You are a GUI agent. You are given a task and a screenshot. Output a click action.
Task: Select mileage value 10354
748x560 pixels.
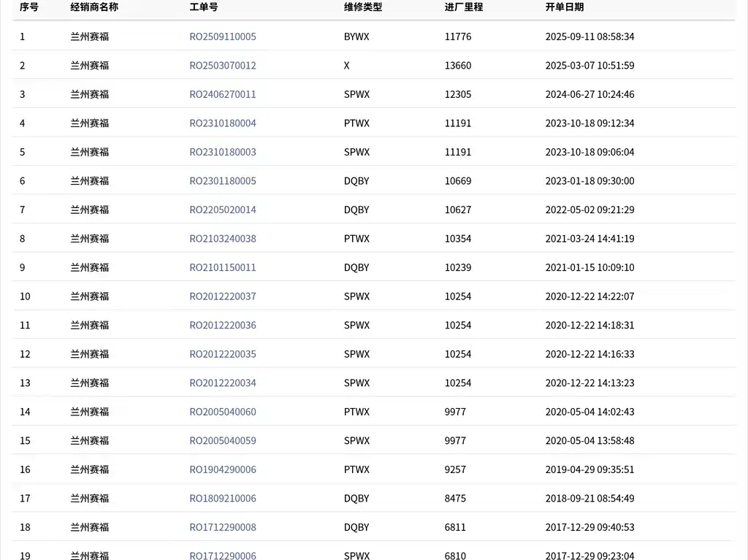point(458,239)
